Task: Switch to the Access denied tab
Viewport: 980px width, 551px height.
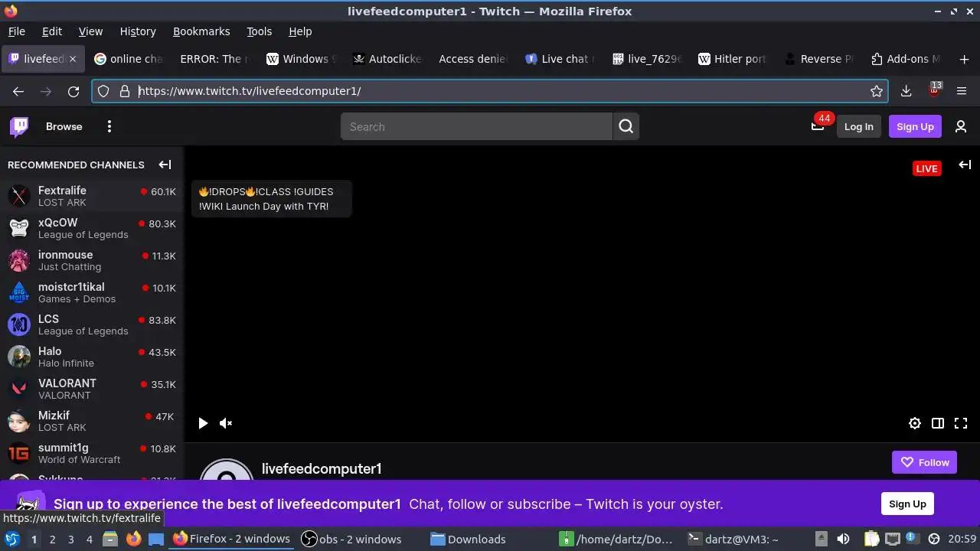Action: [x=472, y=59]
